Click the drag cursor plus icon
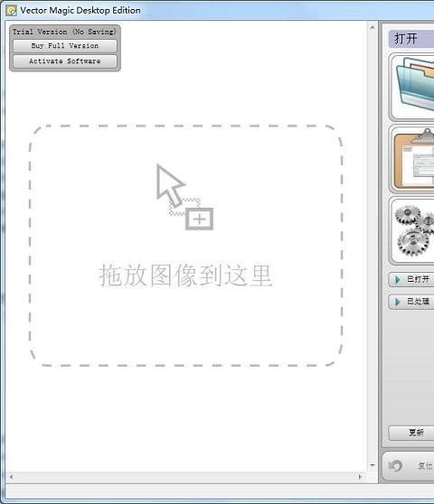 [184, 197]
